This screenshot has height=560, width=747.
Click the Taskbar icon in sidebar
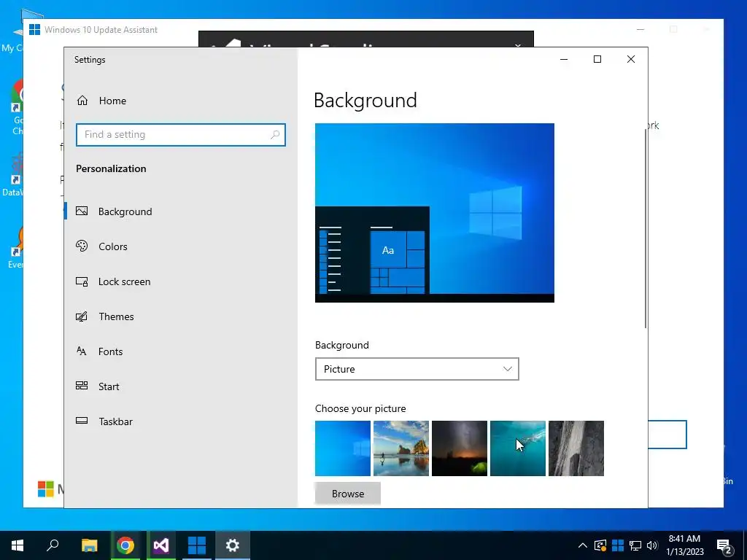82,421
